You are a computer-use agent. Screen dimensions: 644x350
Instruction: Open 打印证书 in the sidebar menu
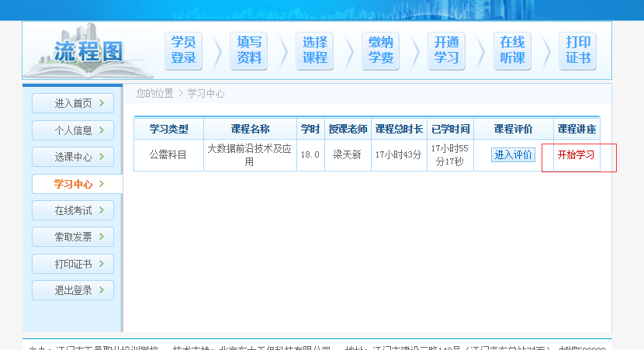point(73,264)
